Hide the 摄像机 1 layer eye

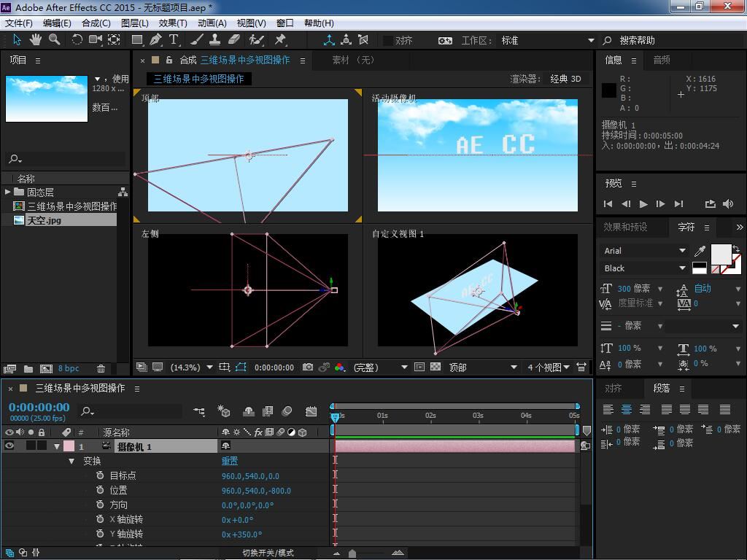9,446
